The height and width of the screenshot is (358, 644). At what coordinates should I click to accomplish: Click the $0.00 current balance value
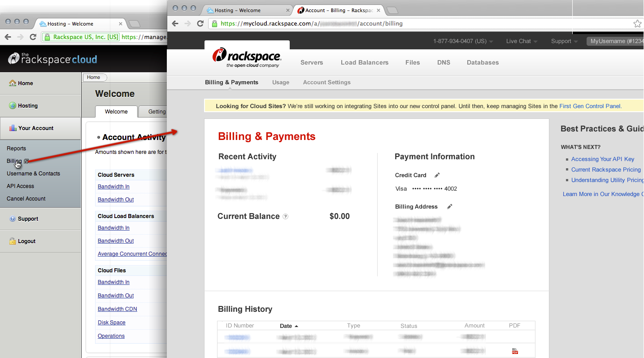pyautogui.click(x=339, y=216)
